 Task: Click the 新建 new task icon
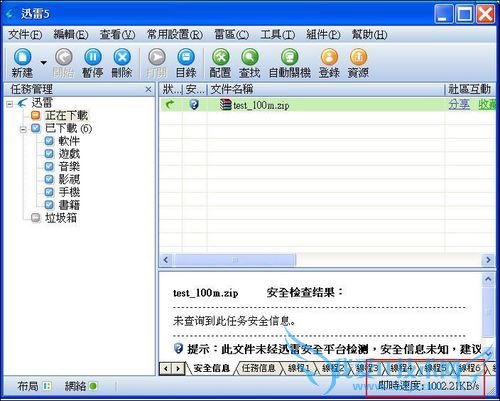(x=22, y=57)
